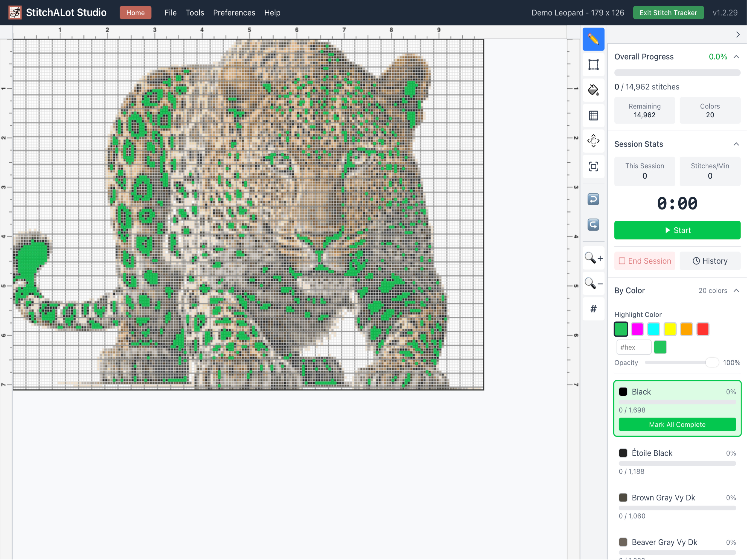Click the Stitches/Min stat card
This screenshot has width=747, height=560.
click(710, 171)
